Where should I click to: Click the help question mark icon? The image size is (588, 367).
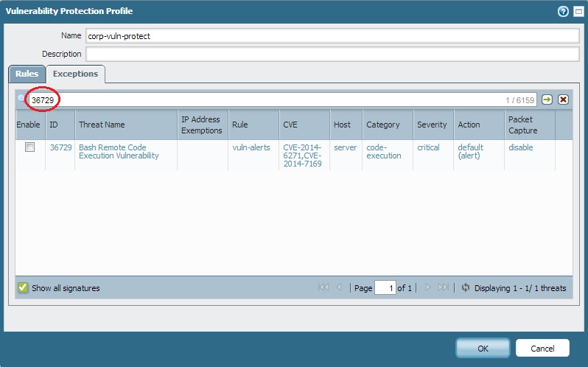564,12
